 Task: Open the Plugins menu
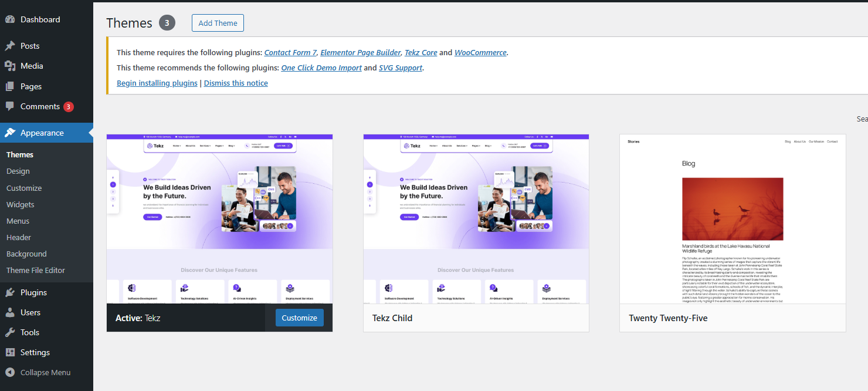pyautogui.click(x=46, y=292)
